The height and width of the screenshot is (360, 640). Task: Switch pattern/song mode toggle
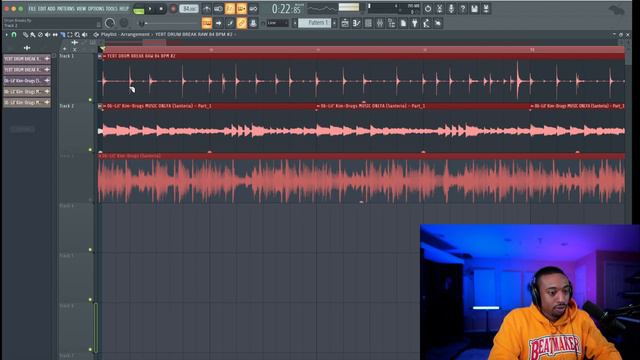point(139,9)
